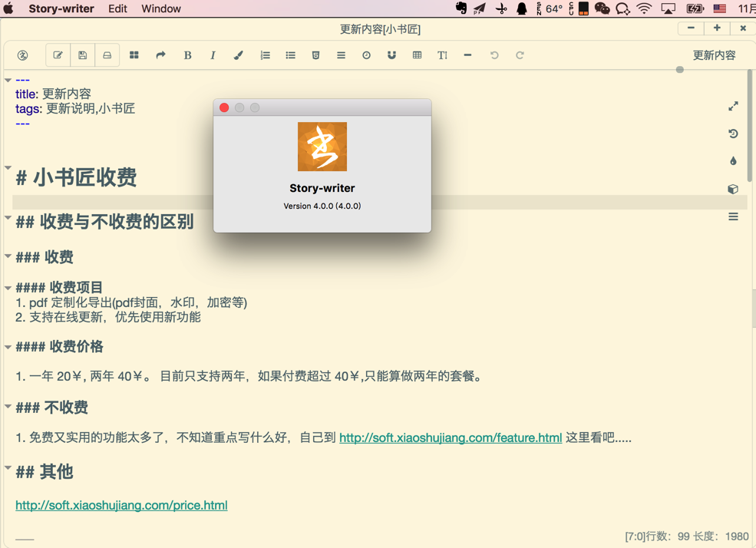
Task: Collapse the front matter fold triangle
Action: 8,80
